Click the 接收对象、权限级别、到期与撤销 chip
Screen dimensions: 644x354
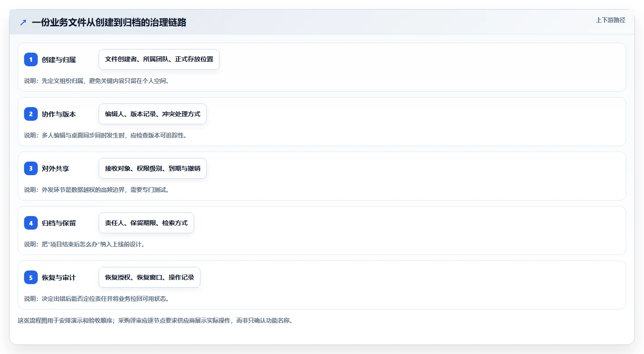tap(153, 168)
